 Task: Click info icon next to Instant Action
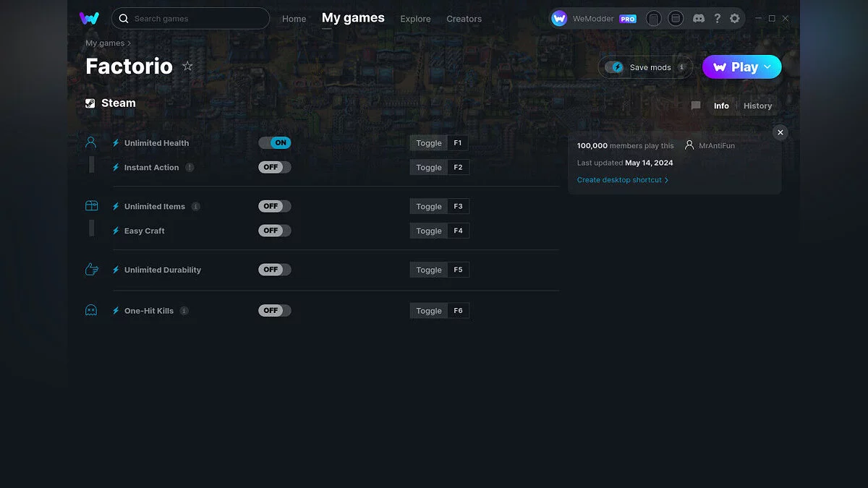(190, 167)
